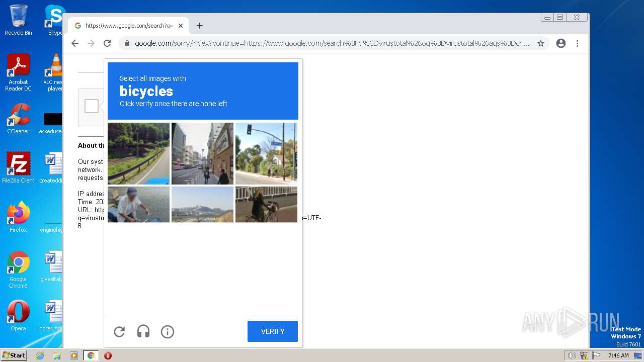Go back in Chrome
644x362 pixels.
tap(75, 43)
